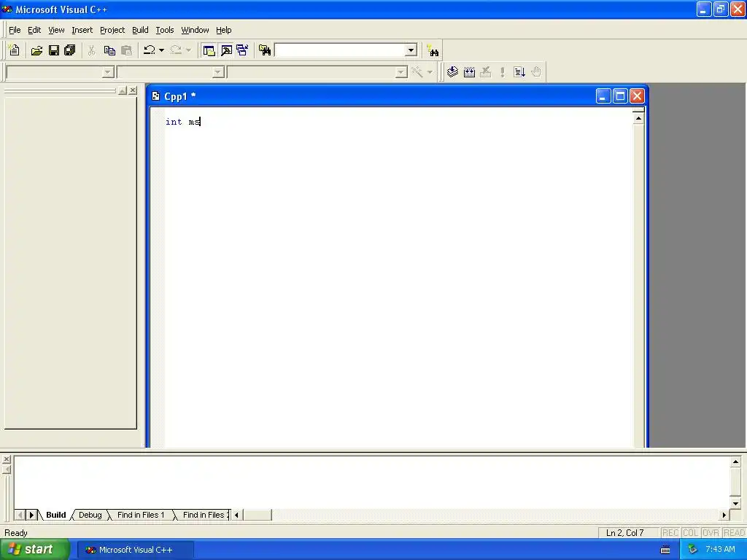
Task: Open undo history dropdown arrow
Action: pos(161,50)
